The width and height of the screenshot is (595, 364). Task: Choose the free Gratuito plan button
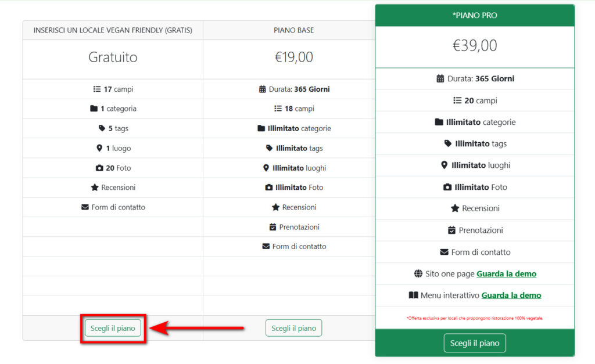click(x=113, y=328)
